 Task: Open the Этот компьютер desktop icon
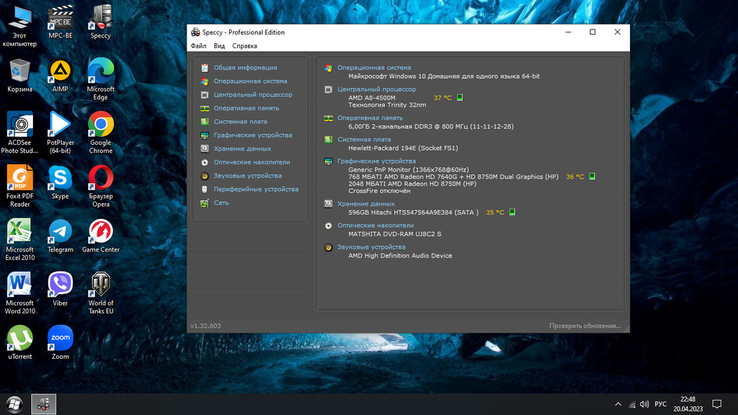pyautogui.click(x=19, y=26)
